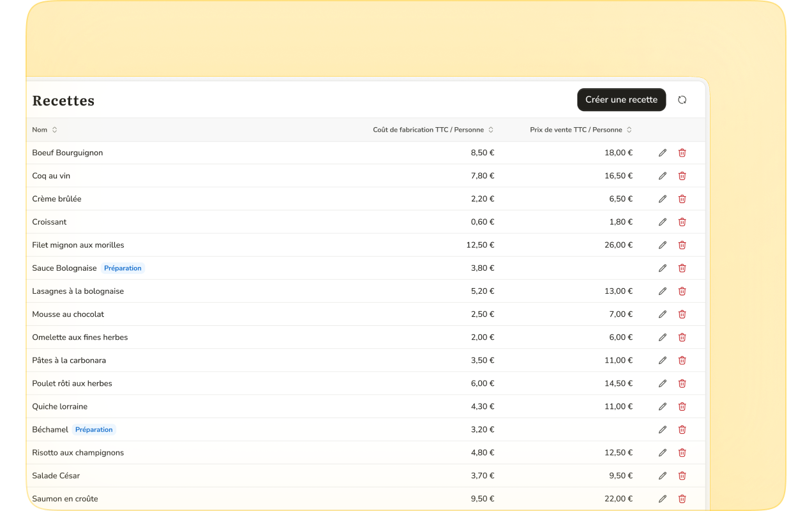Remove the Croissant recipe via trash icon
This screenshot has height=511, width=812.
682,222
